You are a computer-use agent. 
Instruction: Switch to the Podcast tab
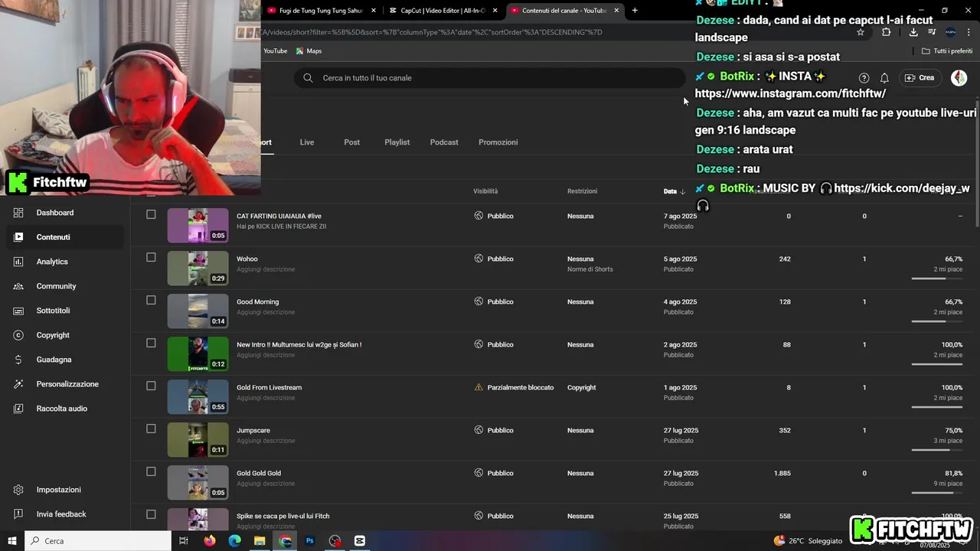pyautogui.click(x=444, y=142)
